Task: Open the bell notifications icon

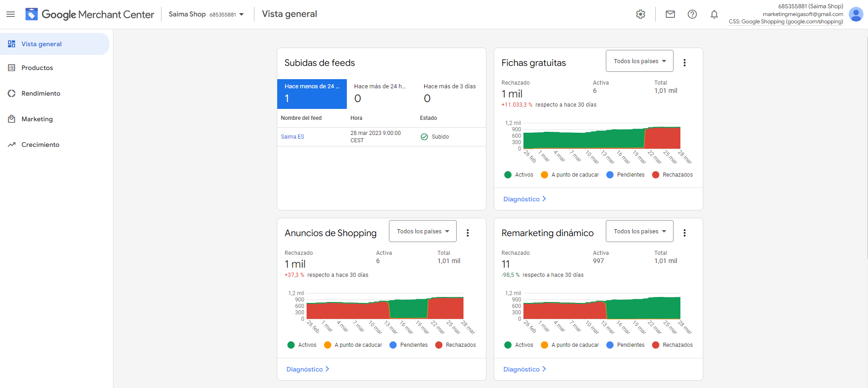Action: 714,14
